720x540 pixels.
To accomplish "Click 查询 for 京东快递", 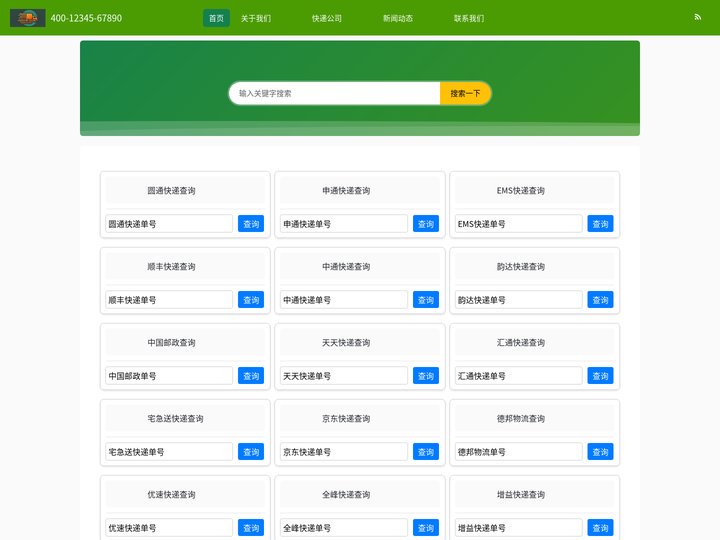I will [x=426, y=452].
